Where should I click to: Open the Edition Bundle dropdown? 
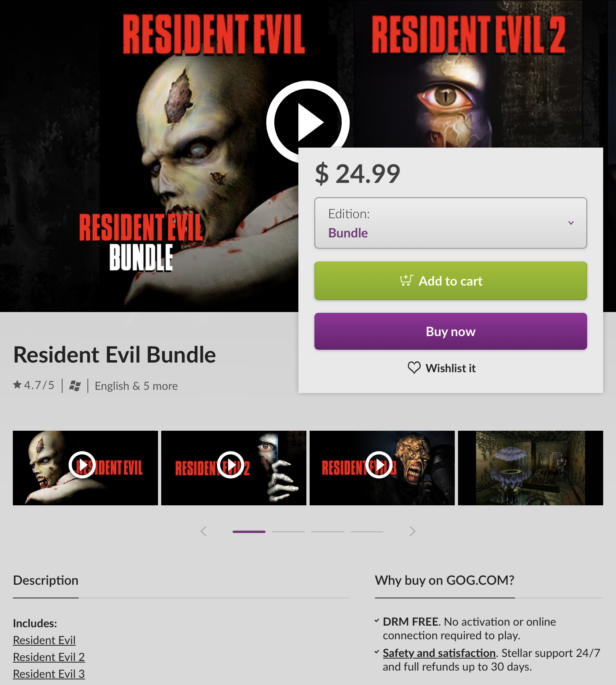(x=450, y=223)
